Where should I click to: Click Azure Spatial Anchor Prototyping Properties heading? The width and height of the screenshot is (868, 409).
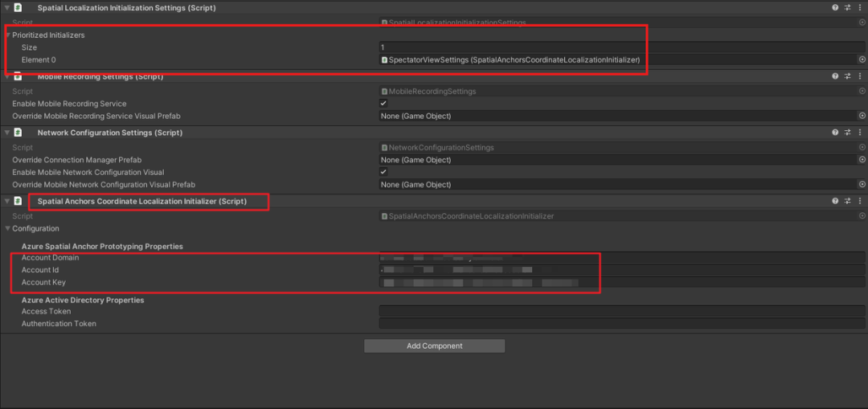(102, 247)
